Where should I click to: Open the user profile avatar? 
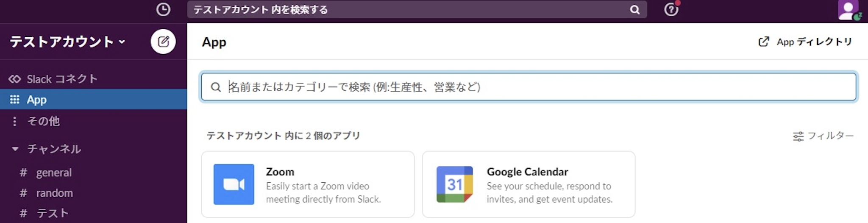(848, 10)
